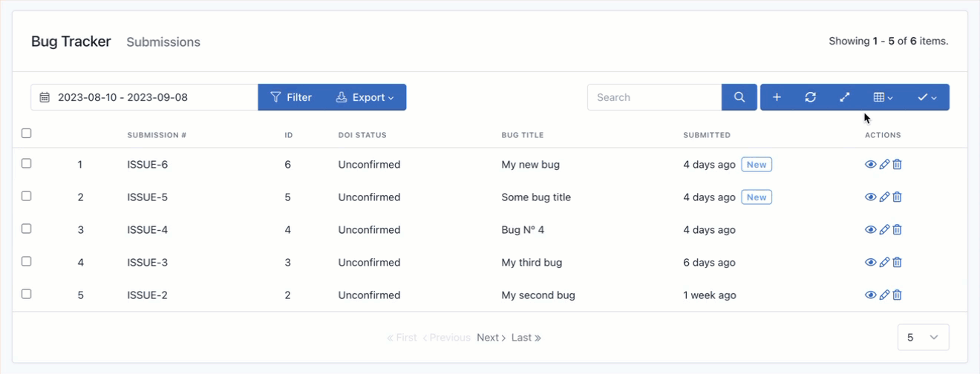980x374 pixels.
Task: Delete ISSUE-4 using the trash icon
Action: tap(897, 230)
